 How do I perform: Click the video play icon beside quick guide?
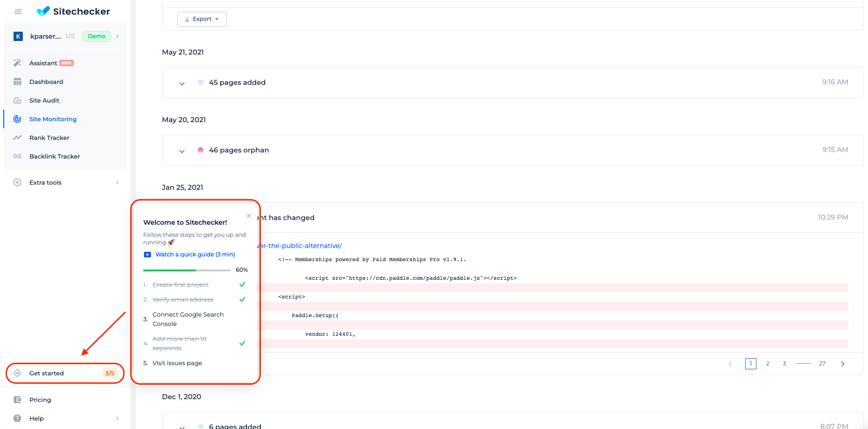tap(147, 255)
